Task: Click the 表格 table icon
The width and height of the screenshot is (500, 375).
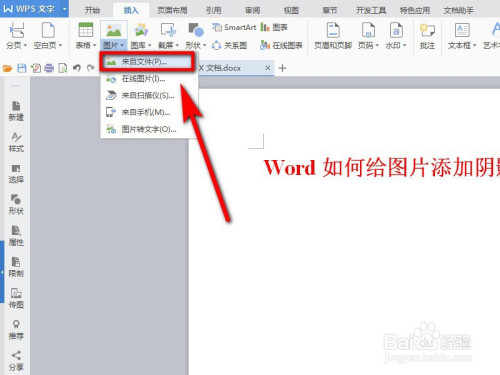Action: coord(86,30)
